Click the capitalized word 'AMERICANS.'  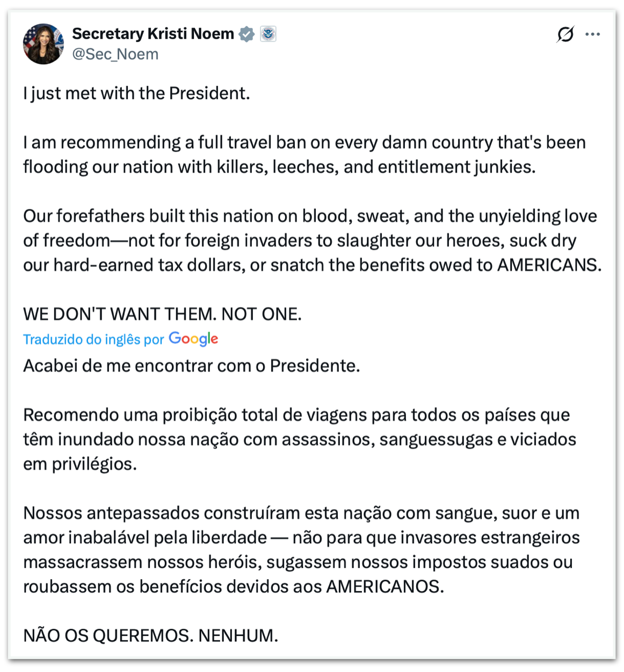pos(549,265)
